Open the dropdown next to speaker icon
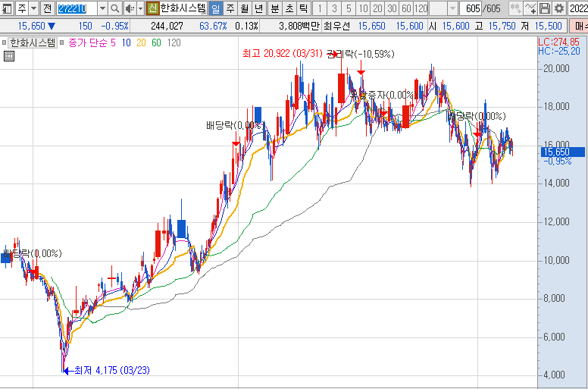 141,8
